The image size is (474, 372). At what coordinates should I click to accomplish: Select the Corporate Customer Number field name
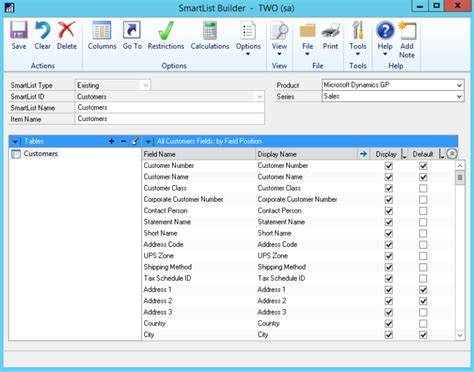(183, 199)
